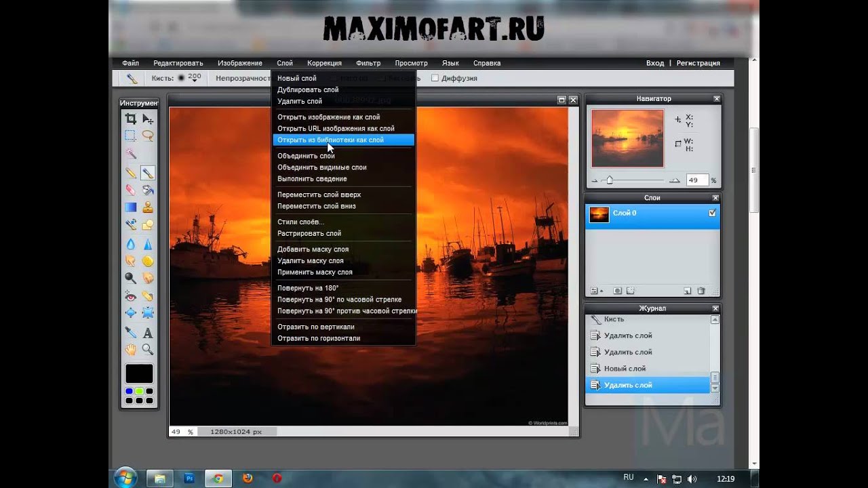Viewport: 868px width, 488px height.
Task: Open the Windows Start button
Action: (x=126, y=478)
